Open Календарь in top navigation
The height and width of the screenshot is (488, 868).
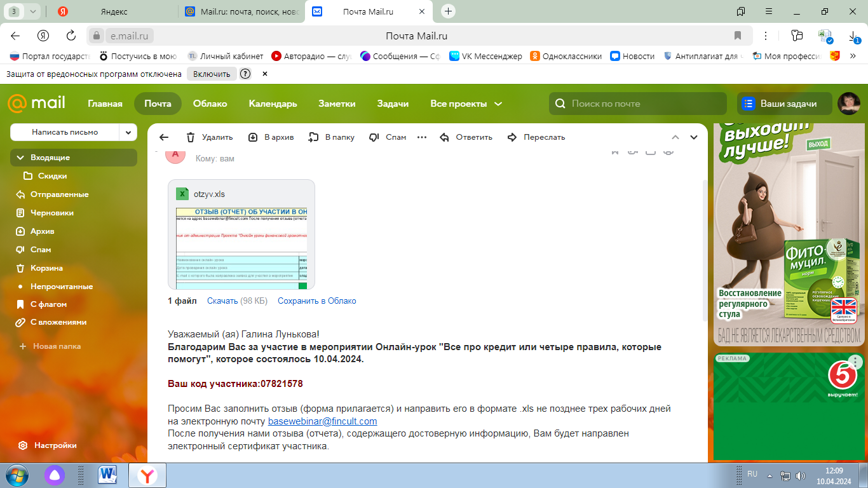(x=273, y=104)
